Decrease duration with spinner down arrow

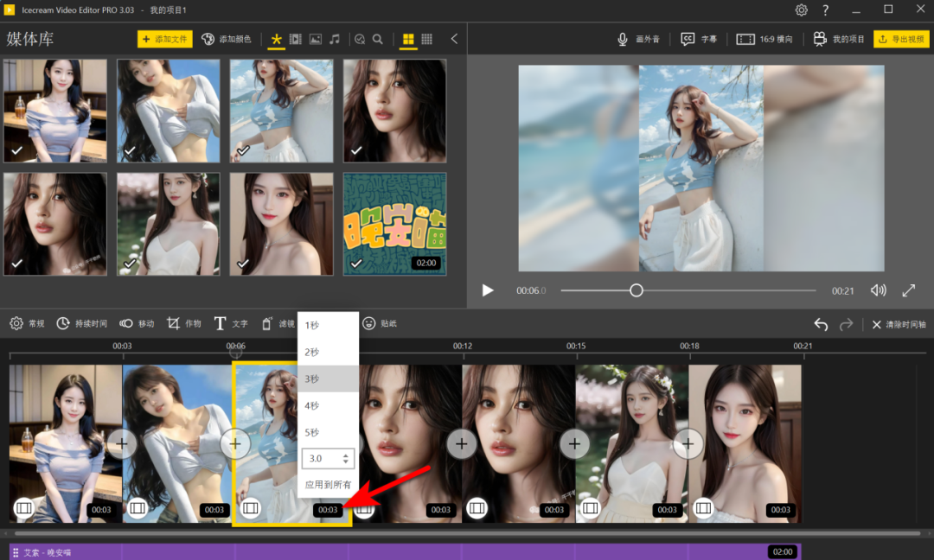coord(345,461)
